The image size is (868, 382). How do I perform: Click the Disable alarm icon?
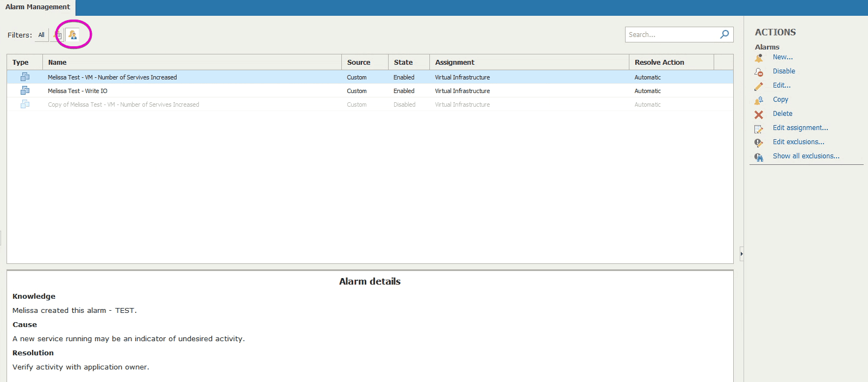[x=759, y=72]
